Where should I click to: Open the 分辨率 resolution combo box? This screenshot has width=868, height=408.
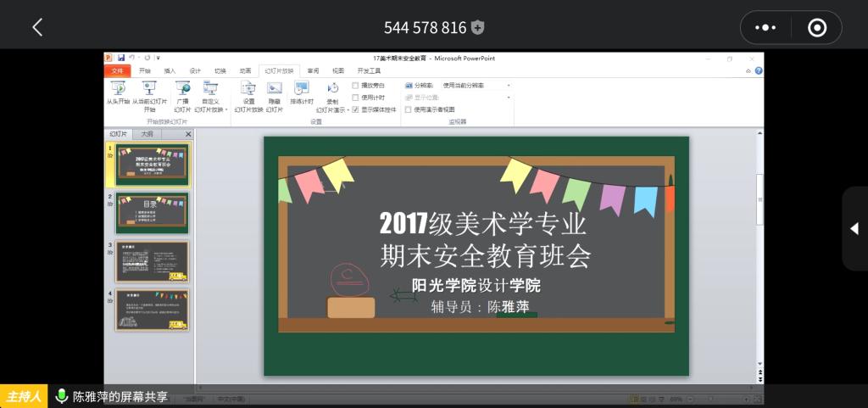476,86
